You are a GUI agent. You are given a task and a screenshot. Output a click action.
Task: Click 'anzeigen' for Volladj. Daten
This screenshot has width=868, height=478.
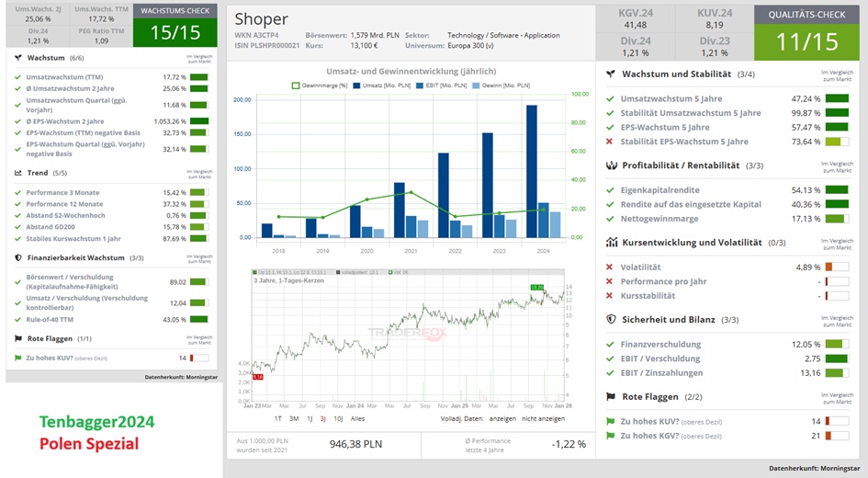[502, 418]
